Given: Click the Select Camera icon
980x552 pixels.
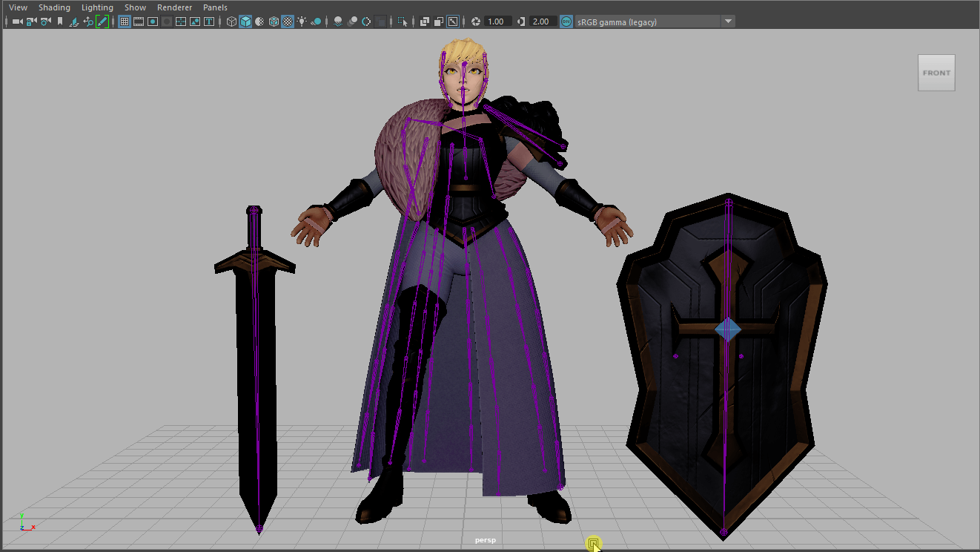Looking at the screenshot, I should pos(16,22).
